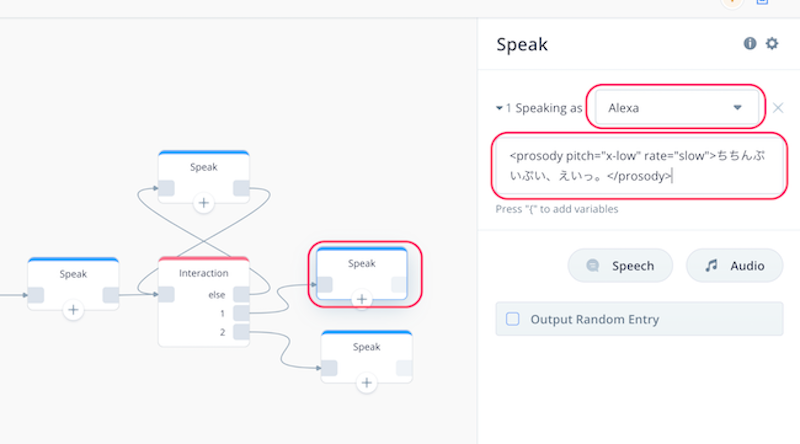The width and height of the screenshot is (800, 444).
Task: Open the Speak block info icon
Action: 749,43
